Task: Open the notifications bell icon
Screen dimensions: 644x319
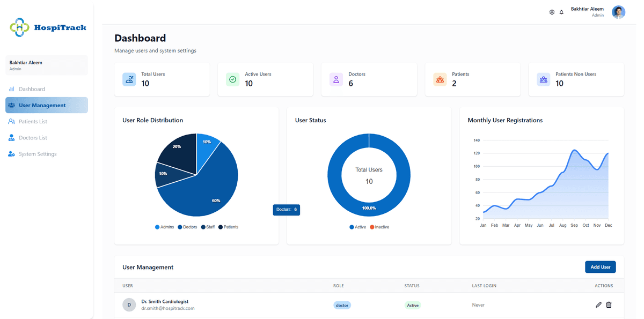Action: 561,12
